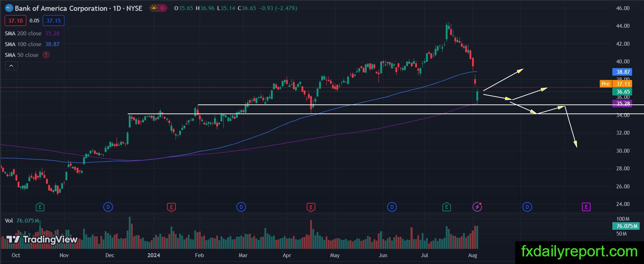
Task: Click the May label on the time axis
Action: 335,255
